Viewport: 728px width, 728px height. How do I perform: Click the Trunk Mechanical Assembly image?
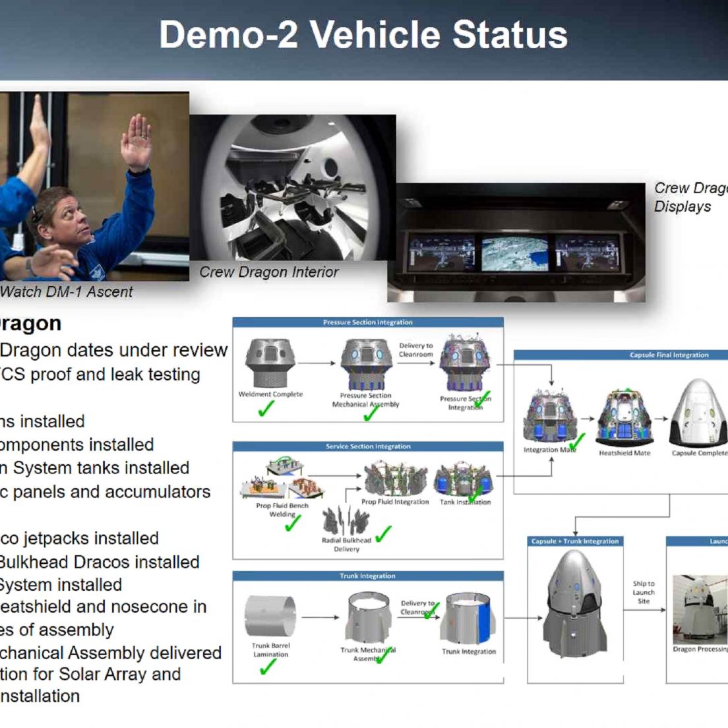pos(368,617)
